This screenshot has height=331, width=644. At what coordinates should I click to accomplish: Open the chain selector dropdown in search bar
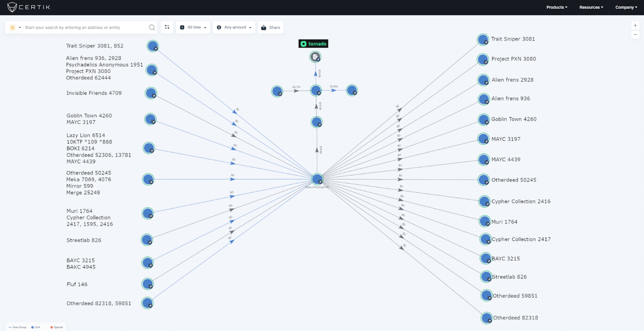point(15,27)
